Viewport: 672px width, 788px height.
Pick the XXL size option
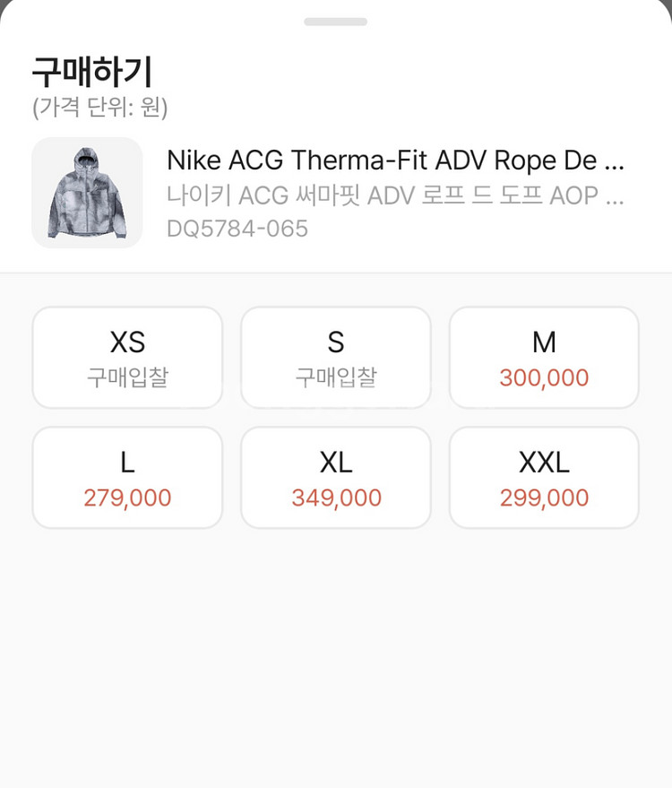[x=544, y=477]
